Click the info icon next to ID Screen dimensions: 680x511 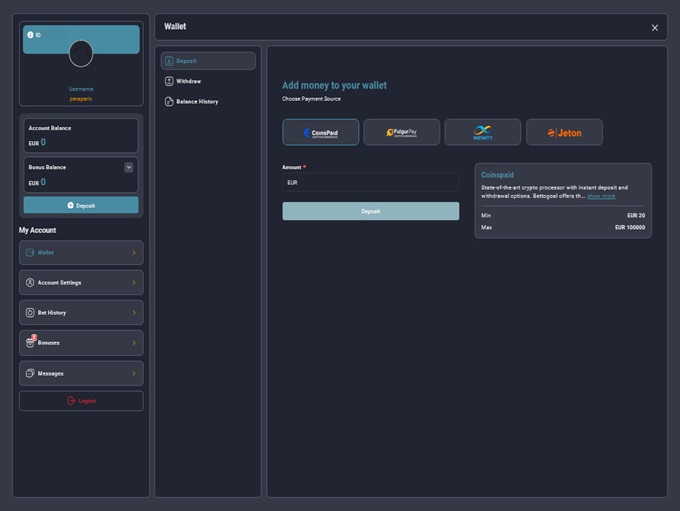(x=30, y=34)
